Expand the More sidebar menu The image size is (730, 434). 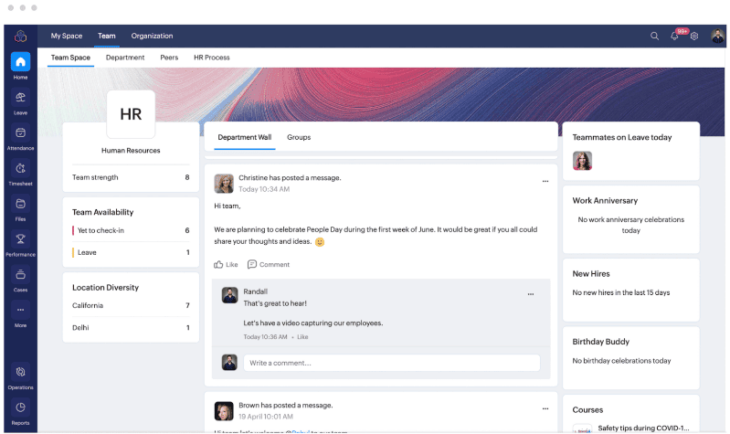click(x=20, y=312)
